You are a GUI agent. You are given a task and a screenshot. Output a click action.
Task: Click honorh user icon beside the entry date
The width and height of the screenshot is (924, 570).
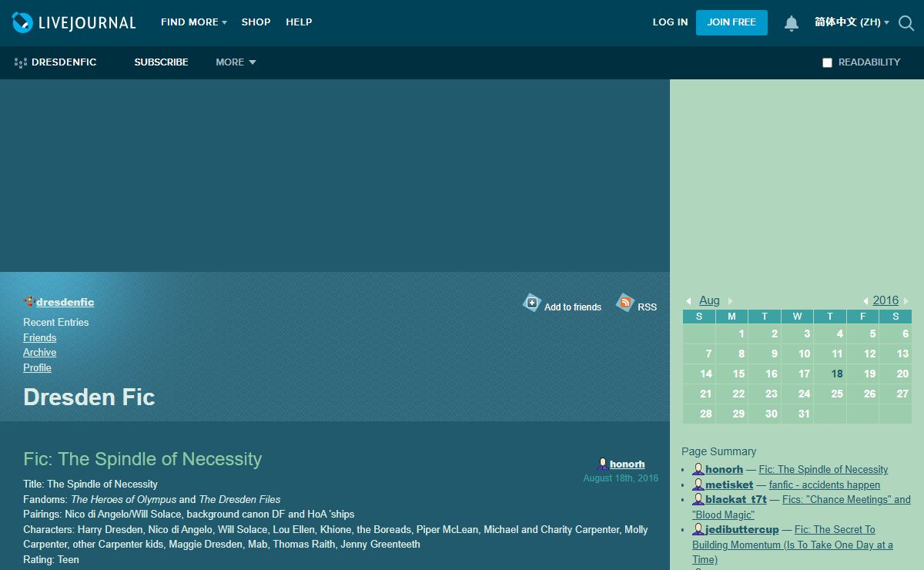click(x=603, y=464)
